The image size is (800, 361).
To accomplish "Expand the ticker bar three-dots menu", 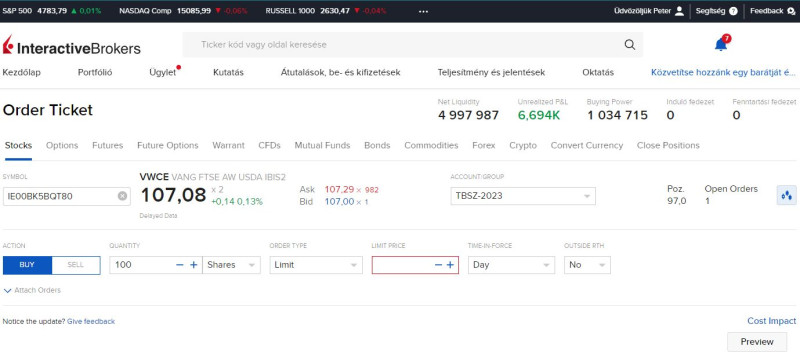I will click(x=423, y=11).
